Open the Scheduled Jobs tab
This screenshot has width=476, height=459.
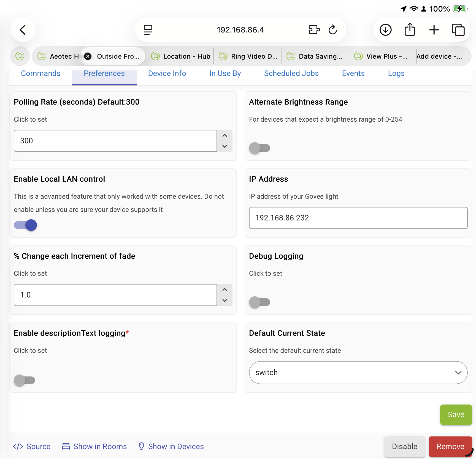[x=291, y=73]
